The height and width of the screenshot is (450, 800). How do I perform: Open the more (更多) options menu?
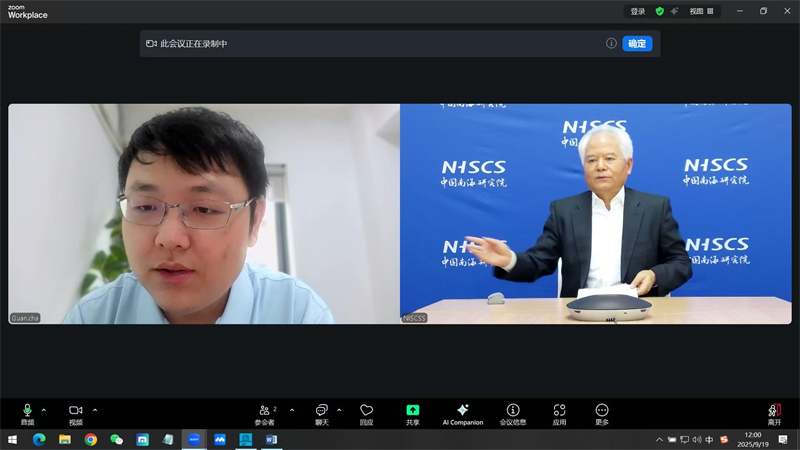point(602,412)
